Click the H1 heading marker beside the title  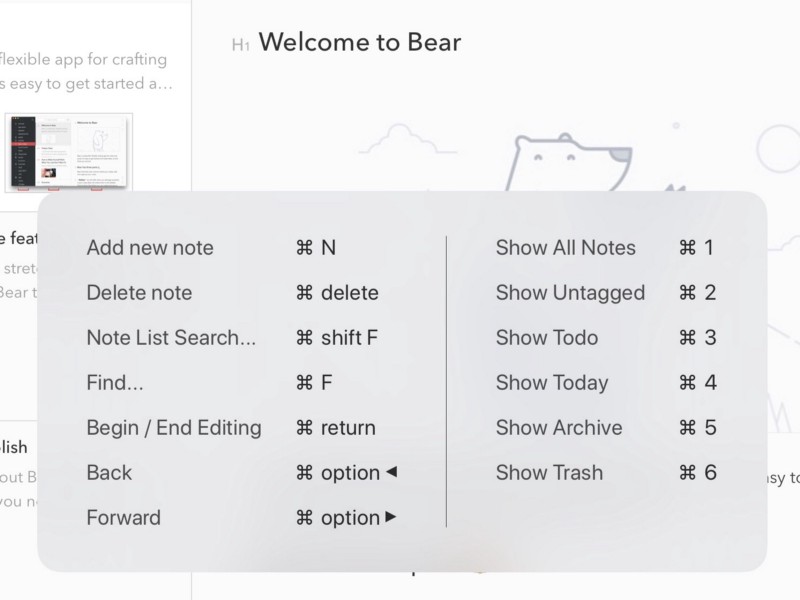(240, 44)
